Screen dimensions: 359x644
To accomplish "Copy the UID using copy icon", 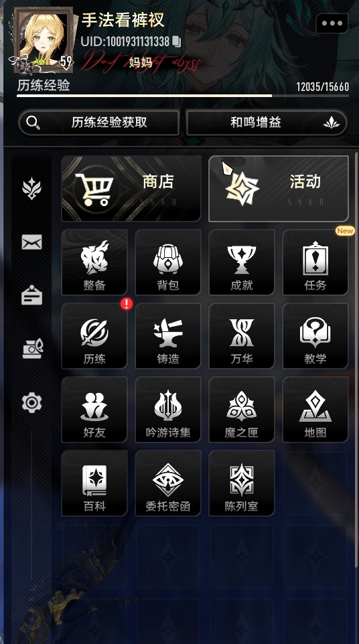I will tap(176, 41).
